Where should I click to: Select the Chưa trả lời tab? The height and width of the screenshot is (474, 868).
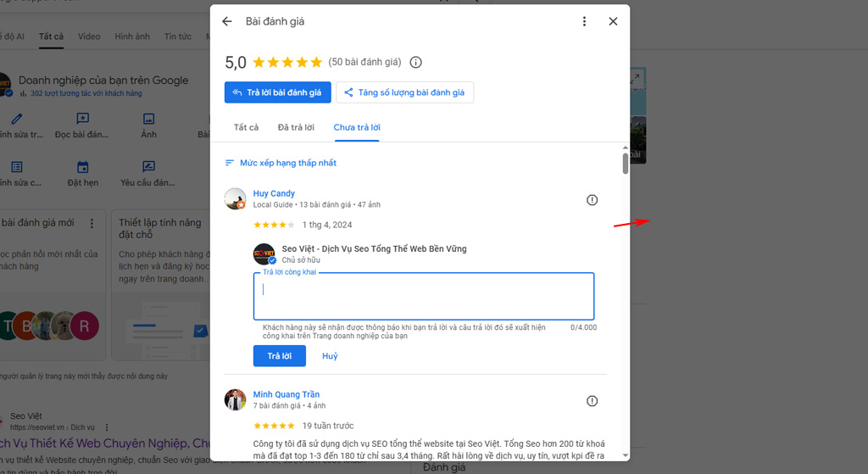(357, 127)
